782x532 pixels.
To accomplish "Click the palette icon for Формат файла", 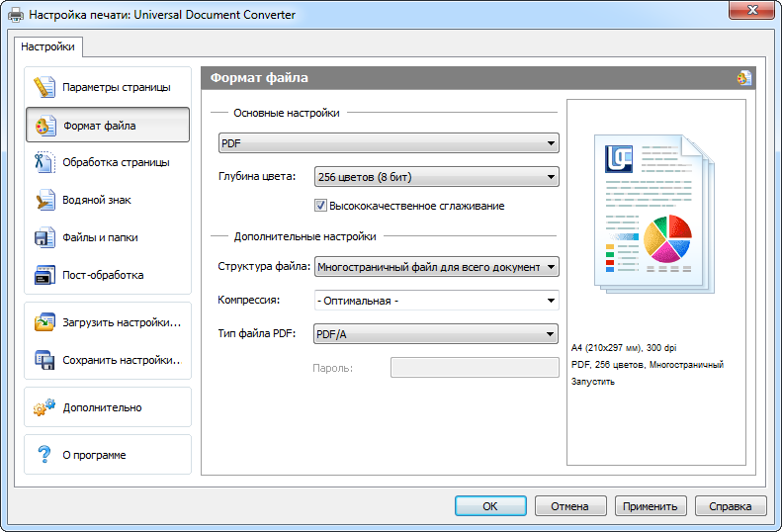I will click(43, 126).
